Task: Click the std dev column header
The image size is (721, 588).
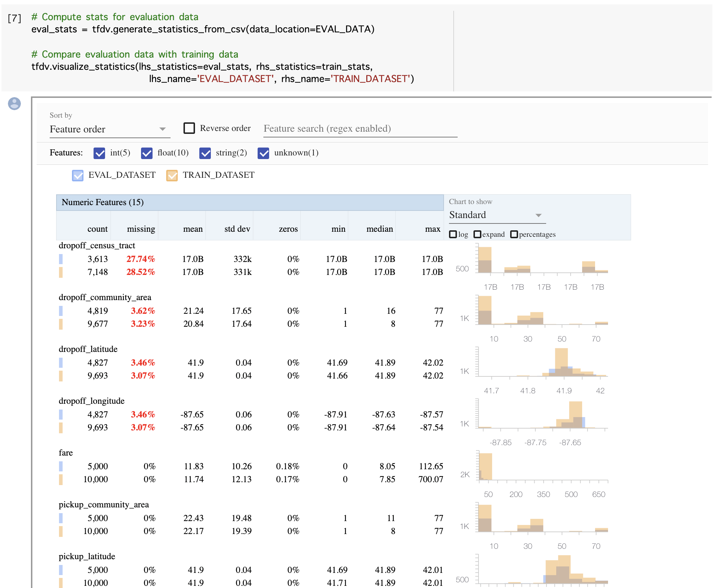Action: pyautogui.click(x=237, y=229)
